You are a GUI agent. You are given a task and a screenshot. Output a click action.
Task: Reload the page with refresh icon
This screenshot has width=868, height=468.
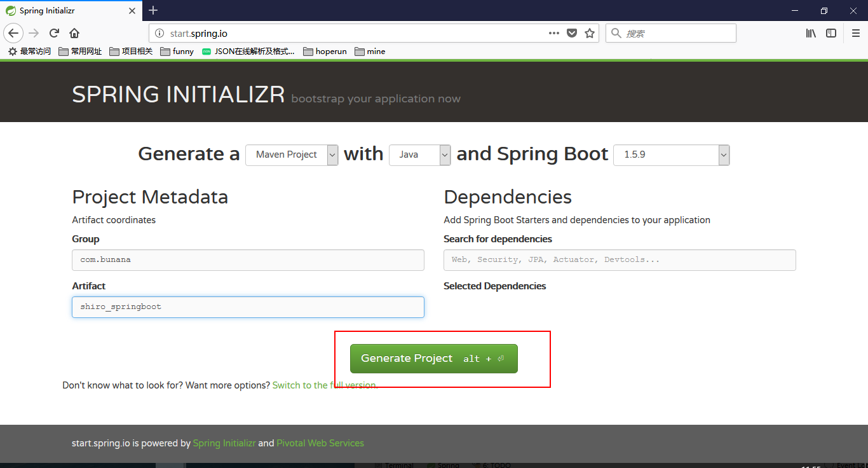click(55, 33)
